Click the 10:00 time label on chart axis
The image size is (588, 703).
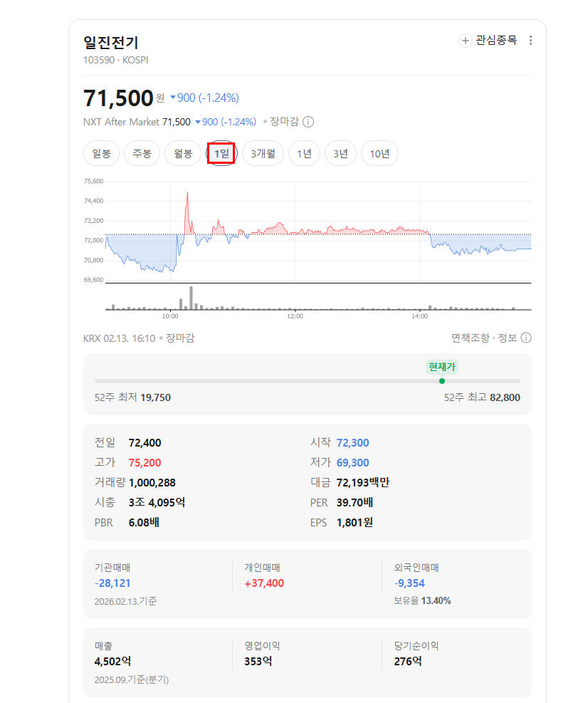coord(170,316)
